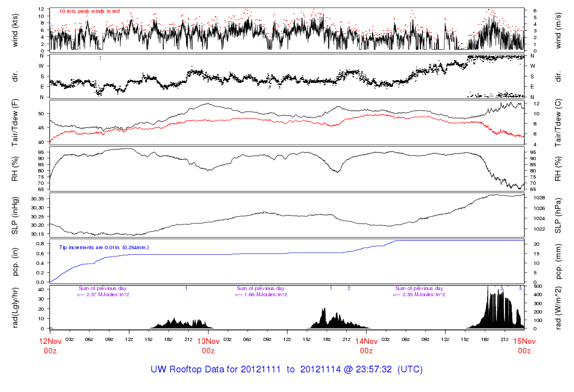Select the 'pcp. (in)' axis title
The width and height of the screenshot is (574, 392).
[16, 262]
